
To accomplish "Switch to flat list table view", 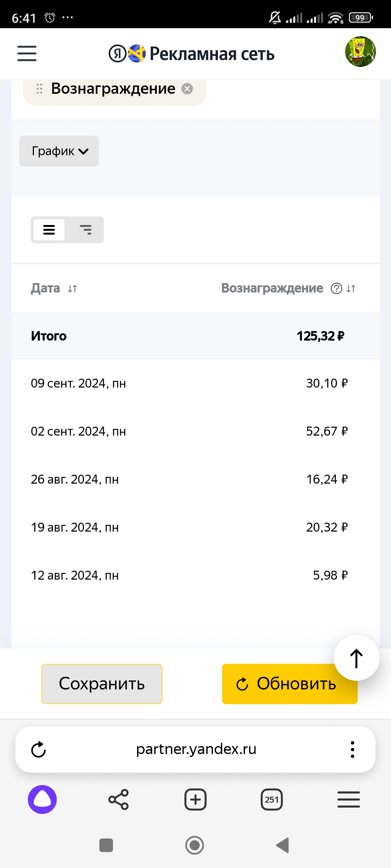I will [49, 230].
